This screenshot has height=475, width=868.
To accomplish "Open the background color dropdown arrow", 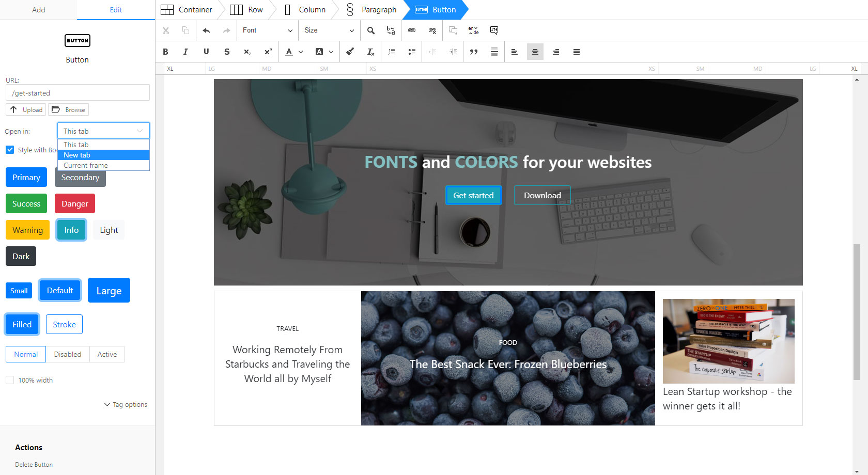I will (x=331, y=52).
